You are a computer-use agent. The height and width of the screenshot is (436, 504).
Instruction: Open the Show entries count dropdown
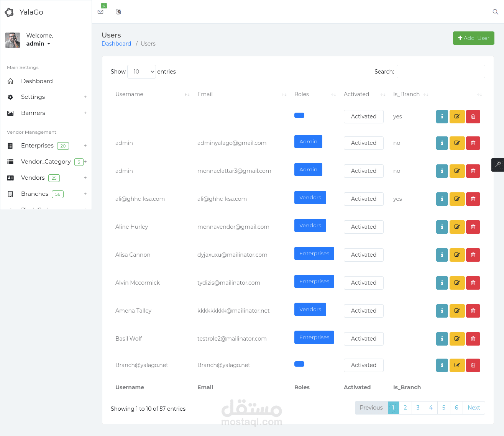click(x=141, y=72)
